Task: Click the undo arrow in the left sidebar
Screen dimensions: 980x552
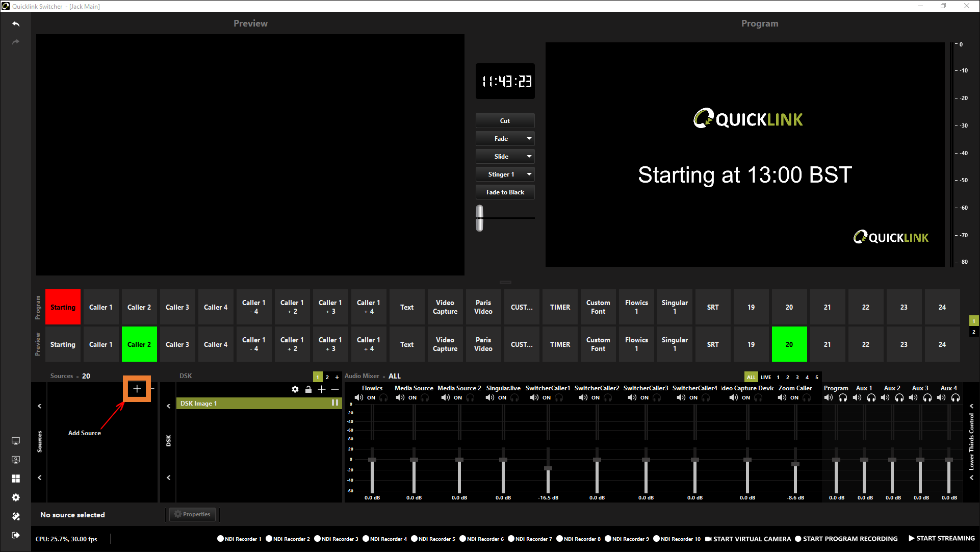Action: [x=16, y=24]
